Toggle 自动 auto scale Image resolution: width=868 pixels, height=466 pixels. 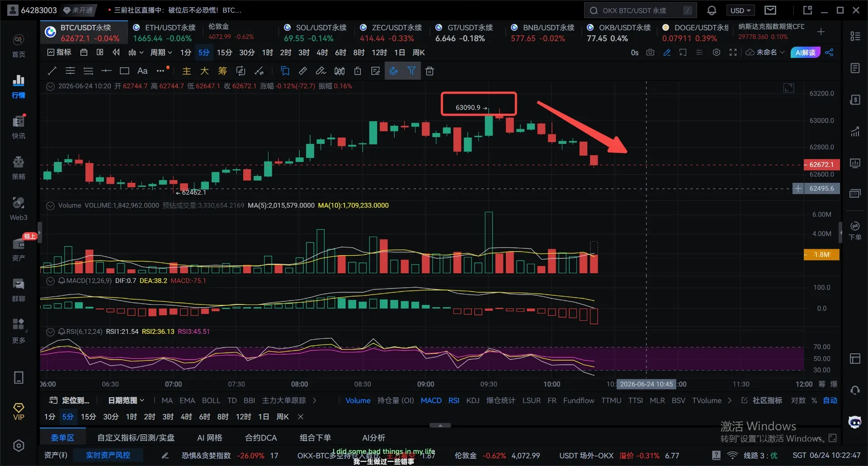point(830,400)
